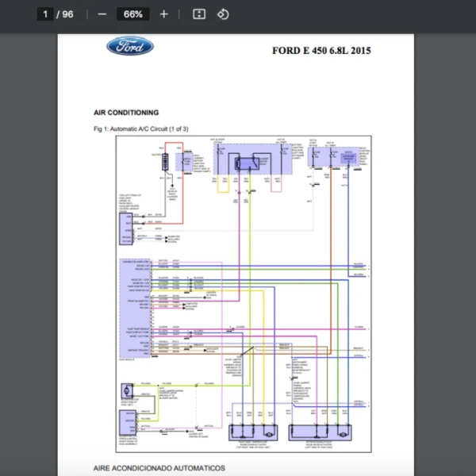Select the current page number field
This screenshot has width=476, height=476.
(x=45, y=14)
